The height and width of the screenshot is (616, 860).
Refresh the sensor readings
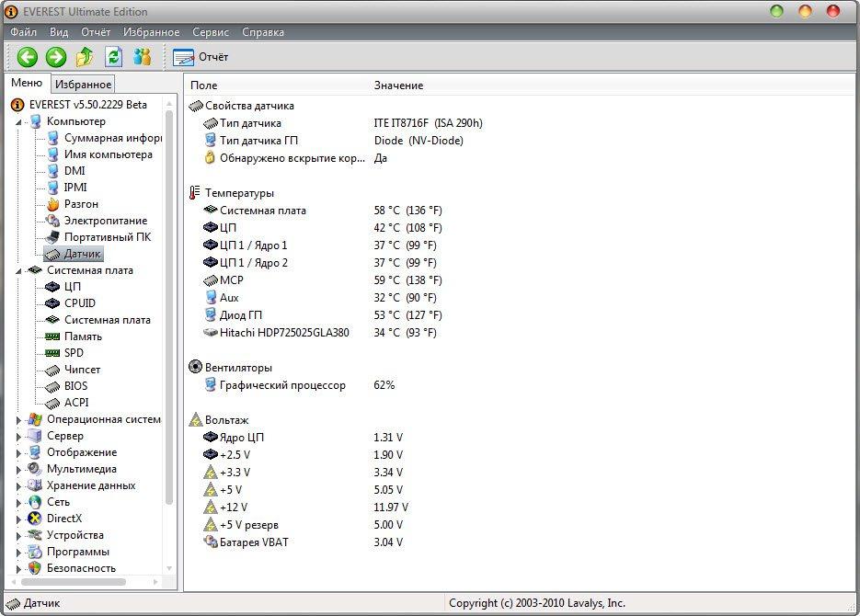click(113, 57)
